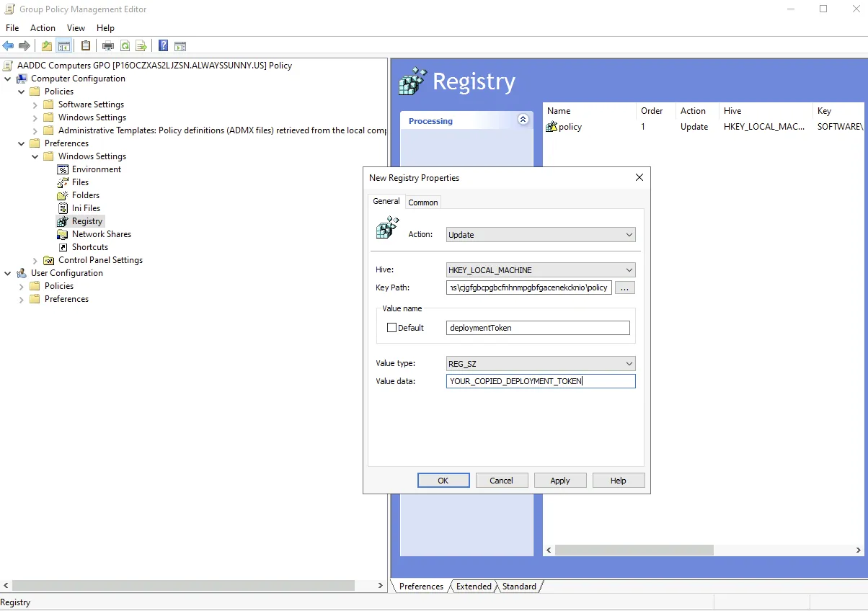Collapse the Computer Configuration node

click(8, 79)
